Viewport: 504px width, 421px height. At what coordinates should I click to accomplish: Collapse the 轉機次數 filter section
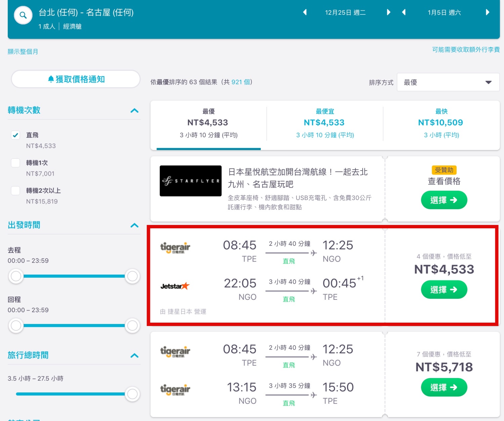click(x=134, y=110)
